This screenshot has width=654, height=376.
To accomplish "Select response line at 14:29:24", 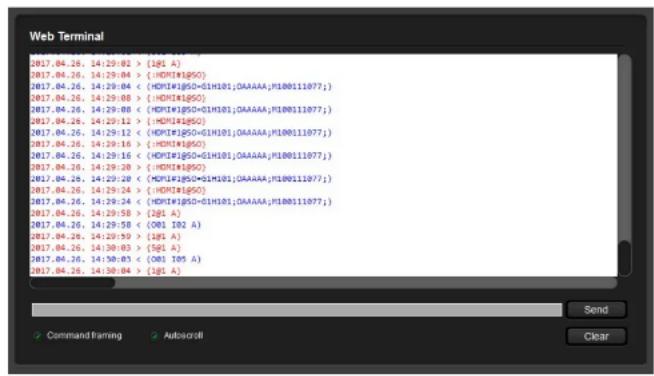I will (x=181, y=202).
